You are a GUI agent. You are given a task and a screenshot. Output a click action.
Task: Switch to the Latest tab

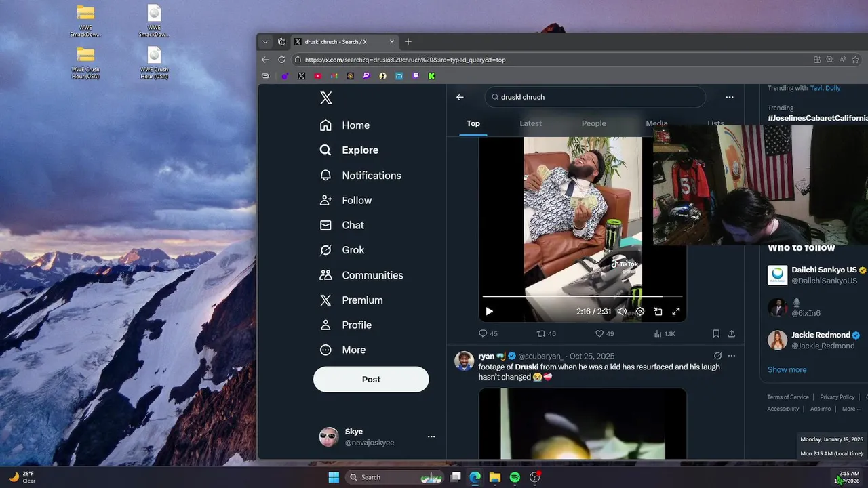coord(530,123)
